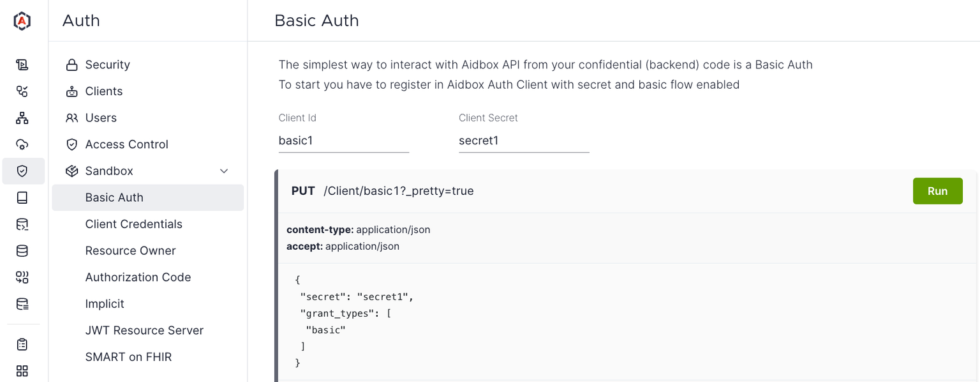This screenshot has height=382, width=980.
Task: Open the four-squares grid icon in the left rail
Action: tap(22, 371)
